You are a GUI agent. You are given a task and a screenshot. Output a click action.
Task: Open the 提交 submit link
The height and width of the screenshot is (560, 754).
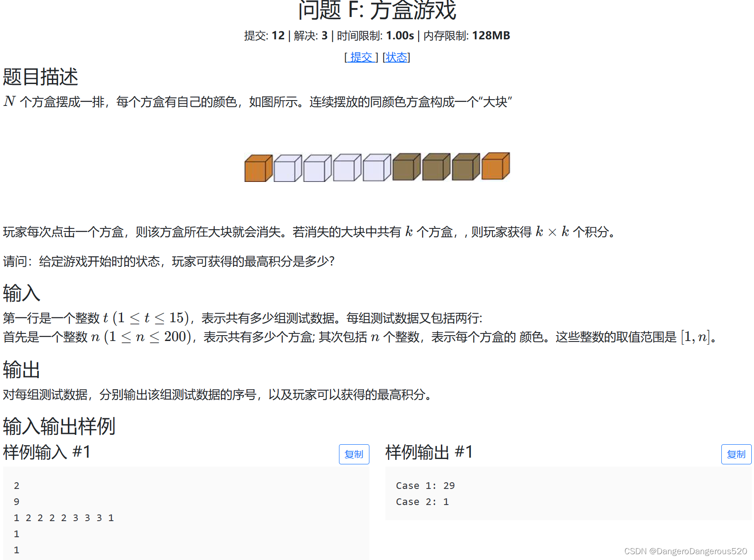click(361, 57)
